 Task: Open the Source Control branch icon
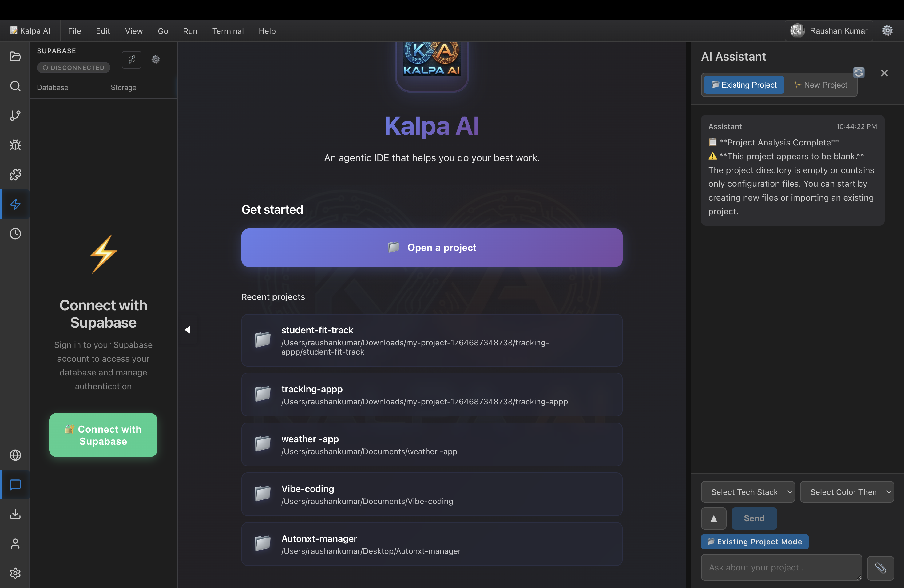15,115
